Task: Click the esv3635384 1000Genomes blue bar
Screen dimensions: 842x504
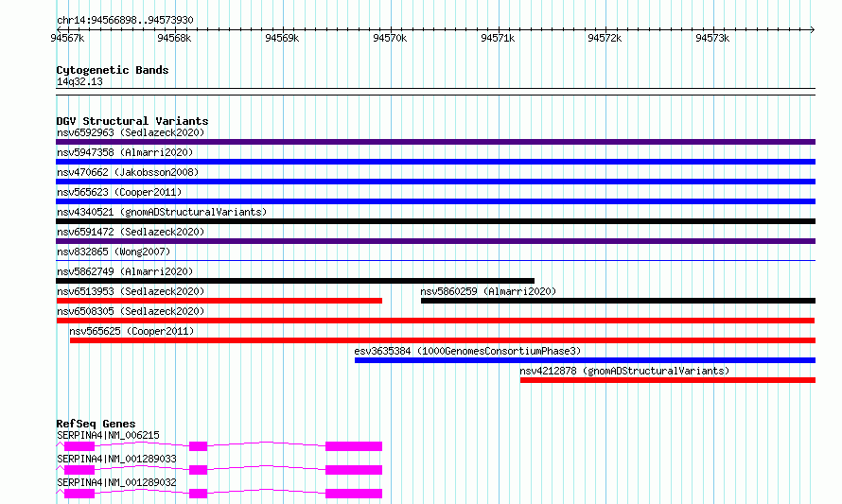Action: tap(586, 360)
